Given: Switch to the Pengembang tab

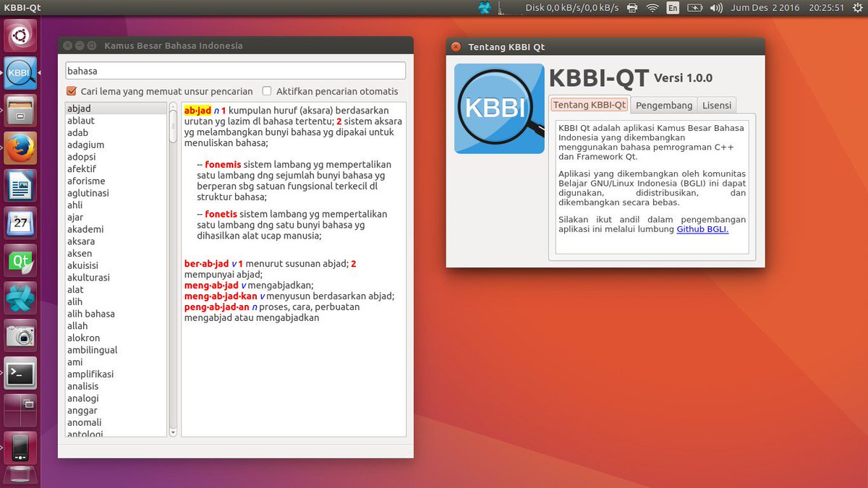Looking at the screenshot, I should coord(663,105).
